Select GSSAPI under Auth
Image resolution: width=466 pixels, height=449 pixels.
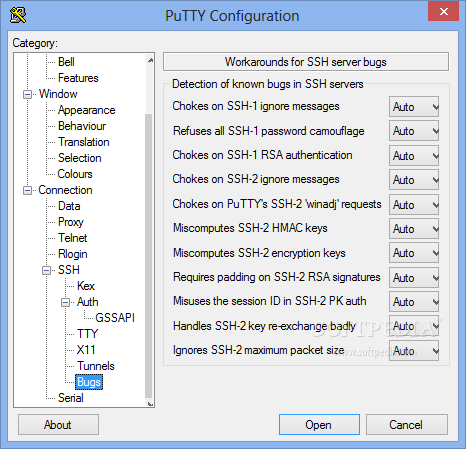click(x=115, y=318)
